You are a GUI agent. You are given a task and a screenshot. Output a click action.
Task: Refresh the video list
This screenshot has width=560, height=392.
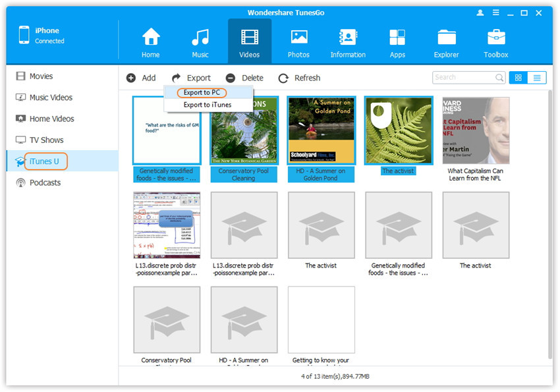click(x=299, y=78)
